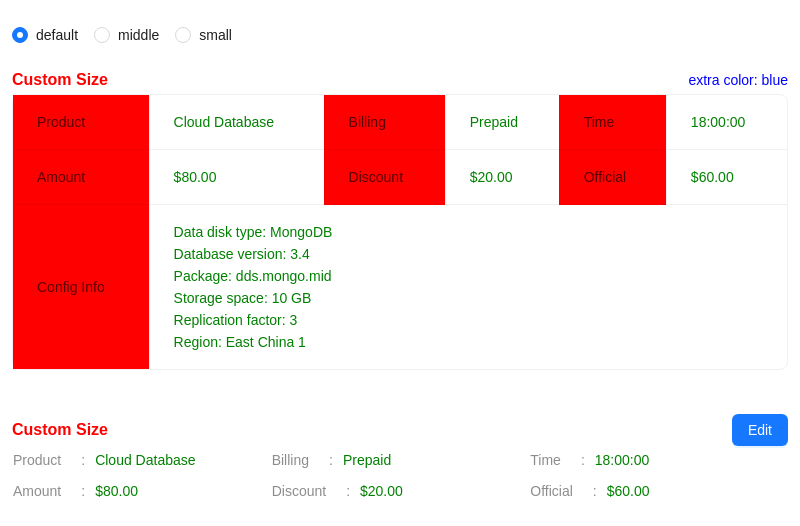Image resolution: width=800 pixels, height=526 pixels.
Task: Click gray 'Billing' label in borderless list
Action: 290,460
